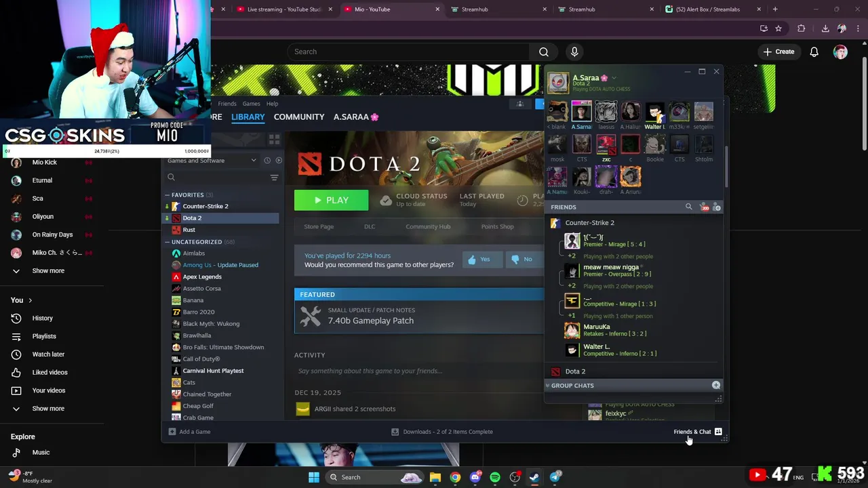868x488 pixels.
Task: Open the pending friend invites icon
Action: [x=704, y=207]
